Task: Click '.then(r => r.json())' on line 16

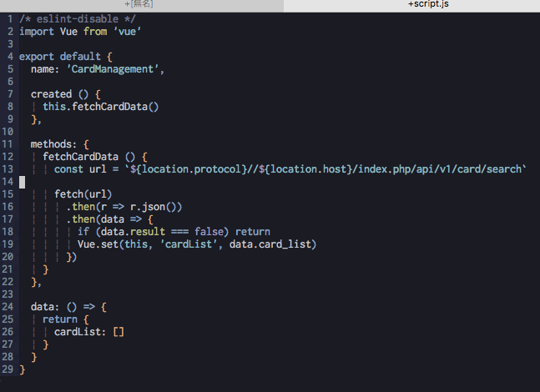Action: (x=124, y=207)
